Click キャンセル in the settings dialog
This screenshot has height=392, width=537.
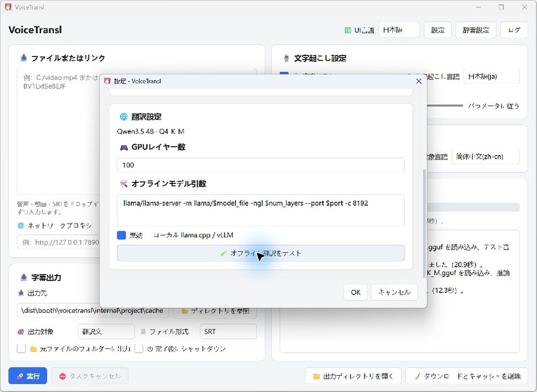click(x=394, y=292)
